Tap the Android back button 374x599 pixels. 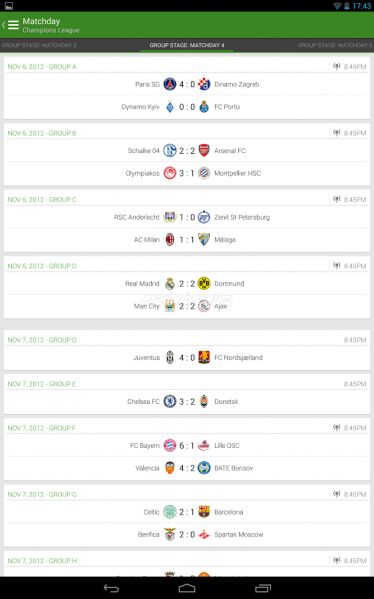tap(111, 588)
